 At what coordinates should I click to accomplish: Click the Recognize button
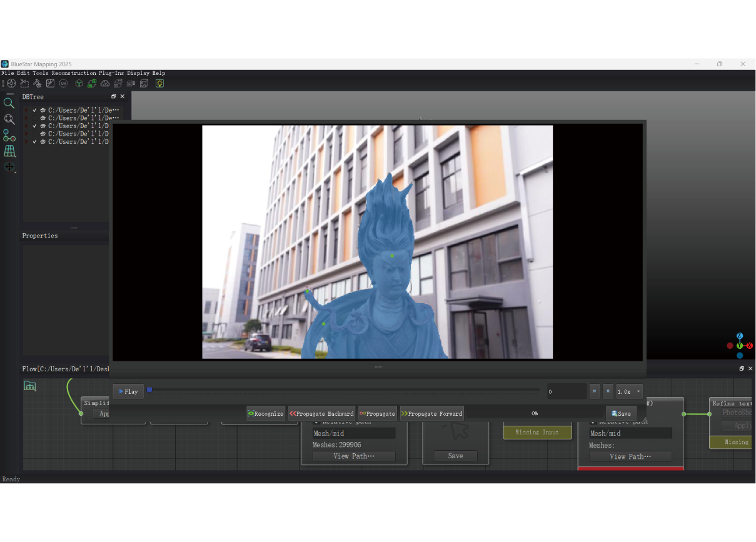(x=265, y=413)
